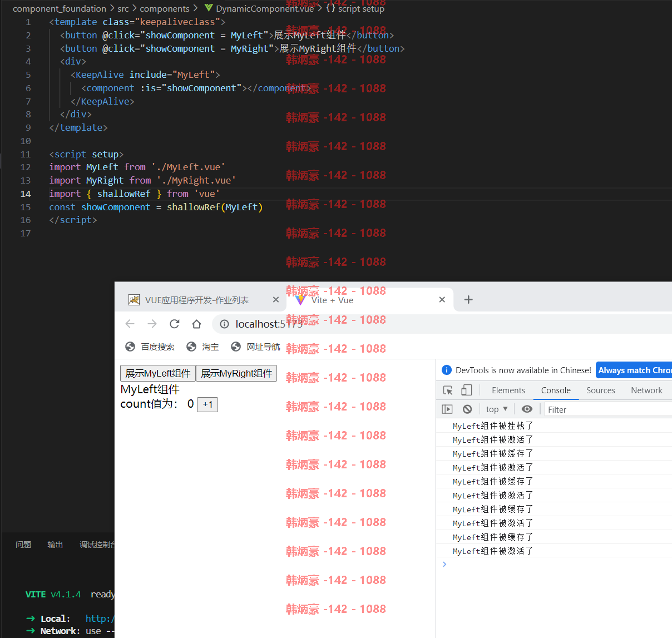Click the DevTools info notification icon
The width and height of the screenshot is (672, 638).
click(446, 370)
